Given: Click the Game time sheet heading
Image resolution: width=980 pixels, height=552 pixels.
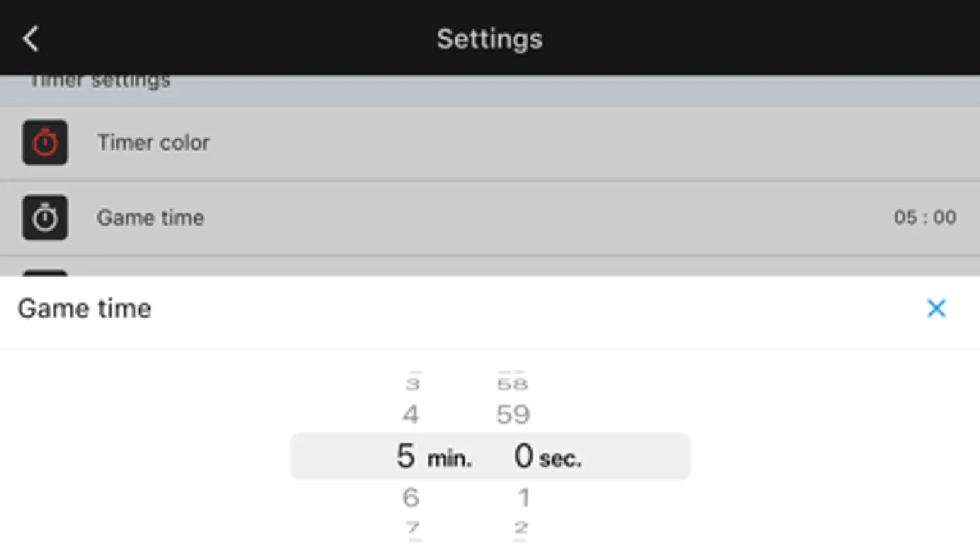Looking at the screenshot, I should click(x=85, y=309).
